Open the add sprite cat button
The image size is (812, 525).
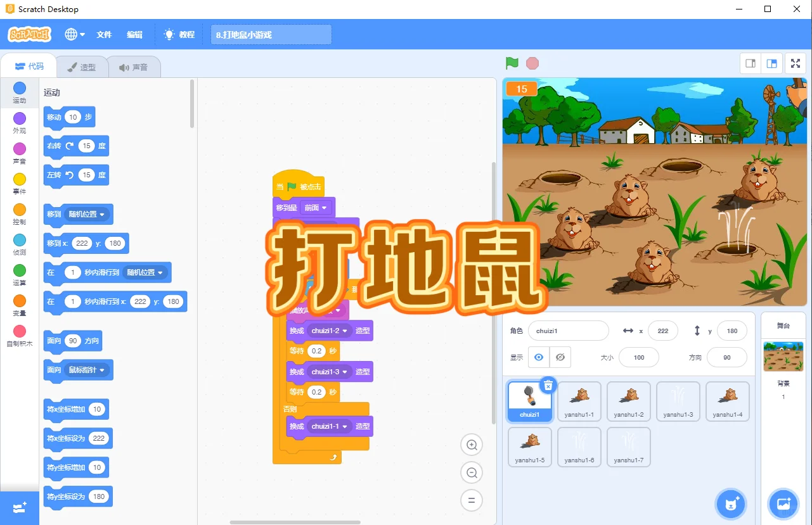(731, 503)
